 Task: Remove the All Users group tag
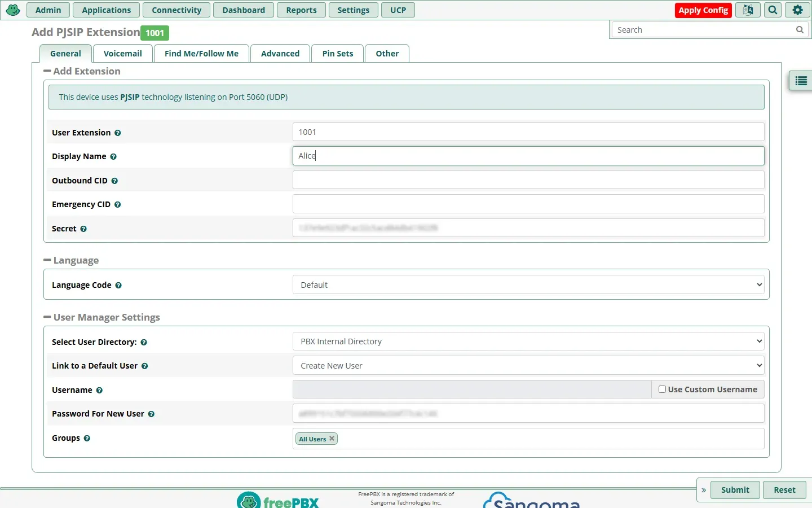[x=332, y=438]
